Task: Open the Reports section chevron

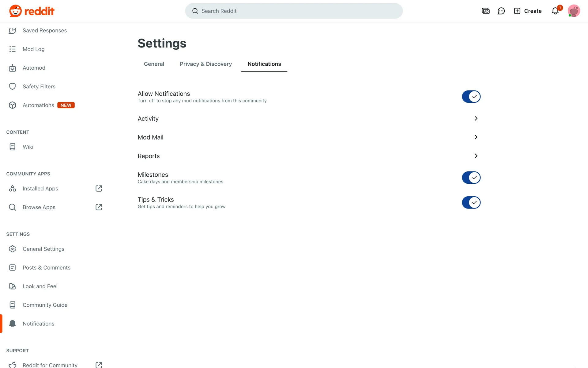Action: point(476,156)
